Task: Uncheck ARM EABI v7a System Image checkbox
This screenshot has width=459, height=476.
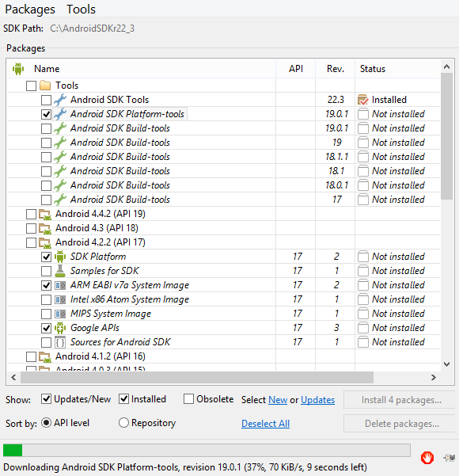Action: [x=46, y=285]
